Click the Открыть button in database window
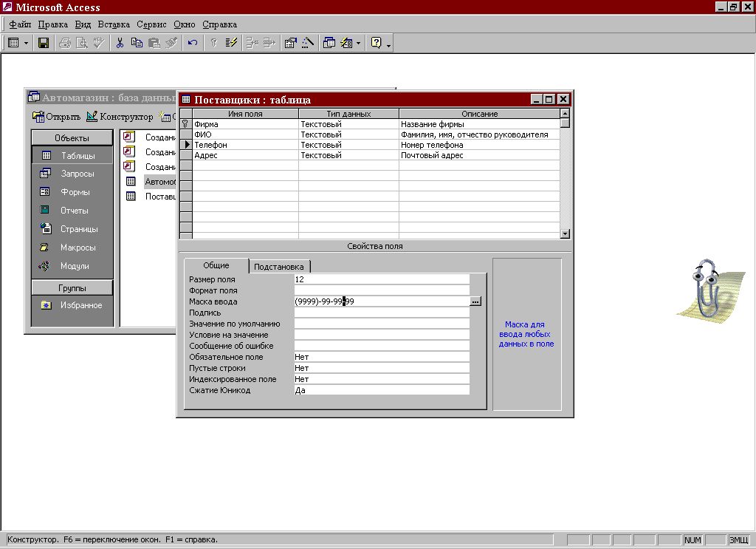 pos(56,116)
